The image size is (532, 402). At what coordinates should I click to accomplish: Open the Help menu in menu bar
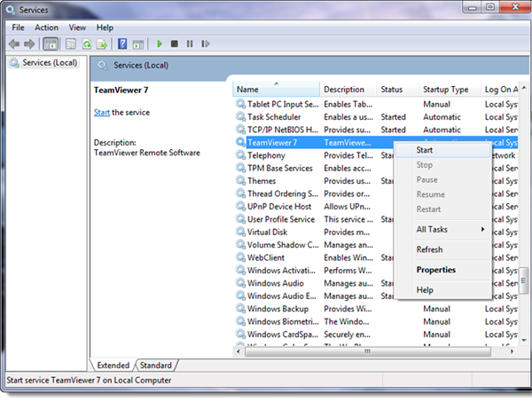[x=105, y=28]
